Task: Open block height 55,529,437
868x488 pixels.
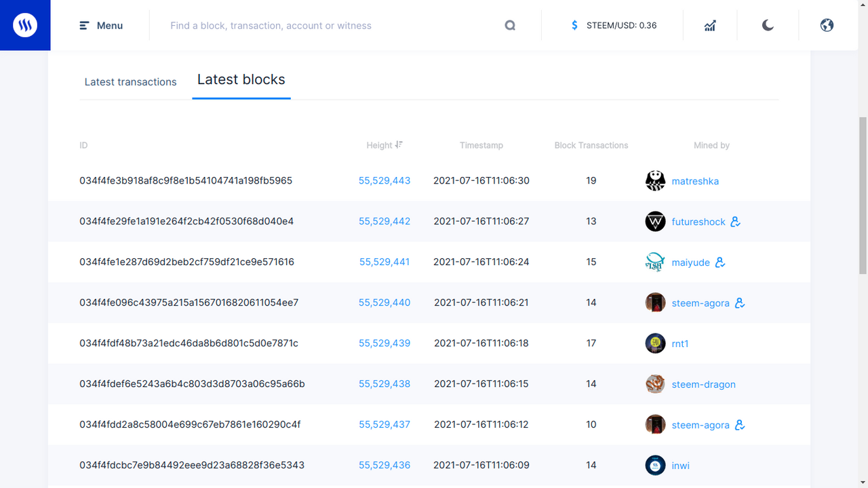Action: [384, 425]
